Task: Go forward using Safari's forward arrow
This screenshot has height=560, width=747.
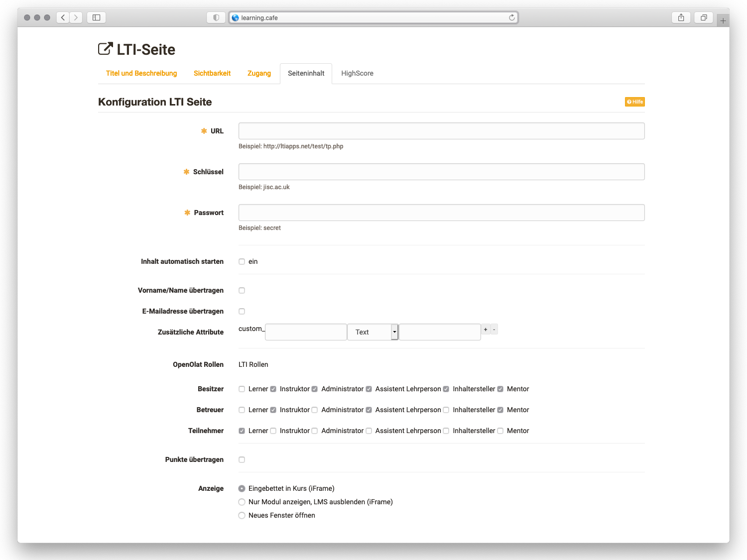Action: tap(76, 17)
